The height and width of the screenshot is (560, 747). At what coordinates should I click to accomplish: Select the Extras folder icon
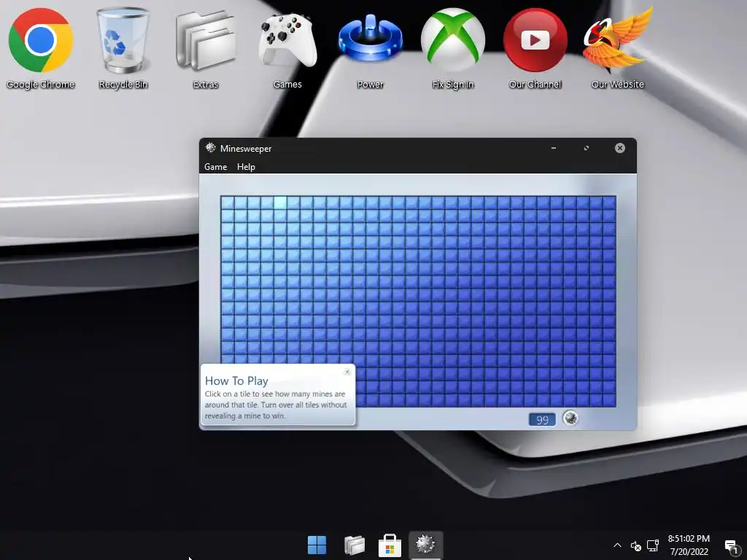pos(205,47)
